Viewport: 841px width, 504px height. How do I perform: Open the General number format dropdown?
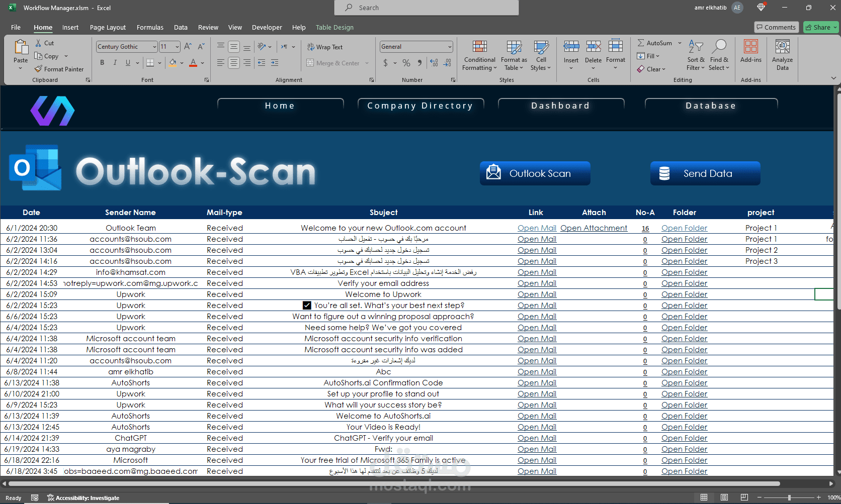[x=450, y=47]
